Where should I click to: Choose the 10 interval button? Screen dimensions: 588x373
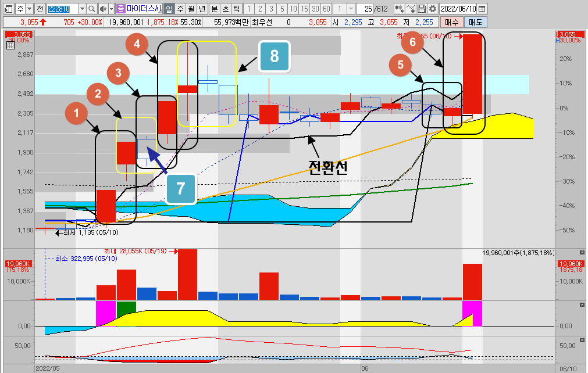click(x=293, y=9)
